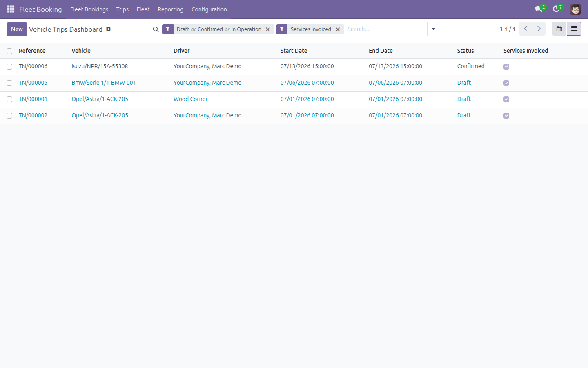Open the messages conversation icon
588x368 pixels.
pos(539,9)
